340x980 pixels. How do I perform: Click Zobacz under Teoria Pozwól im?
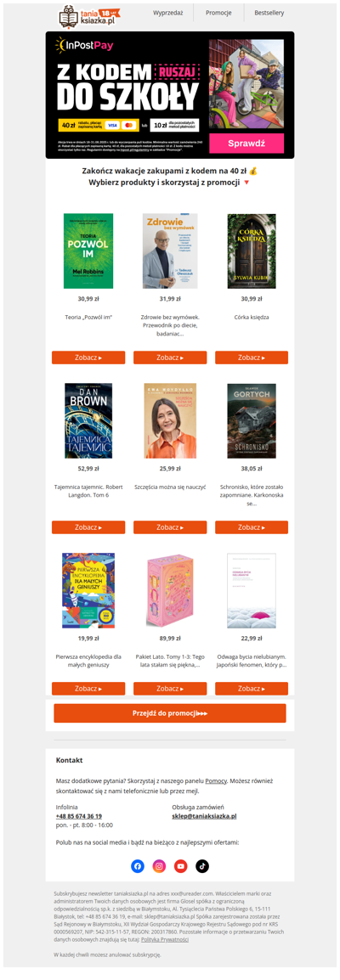click(x=88, y=358)
